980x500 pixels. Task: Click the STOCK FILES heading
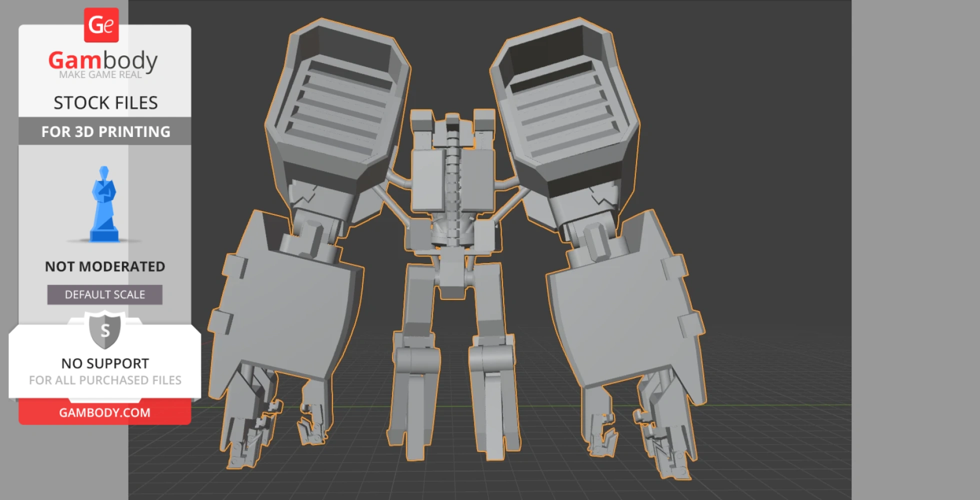(105, 102)
